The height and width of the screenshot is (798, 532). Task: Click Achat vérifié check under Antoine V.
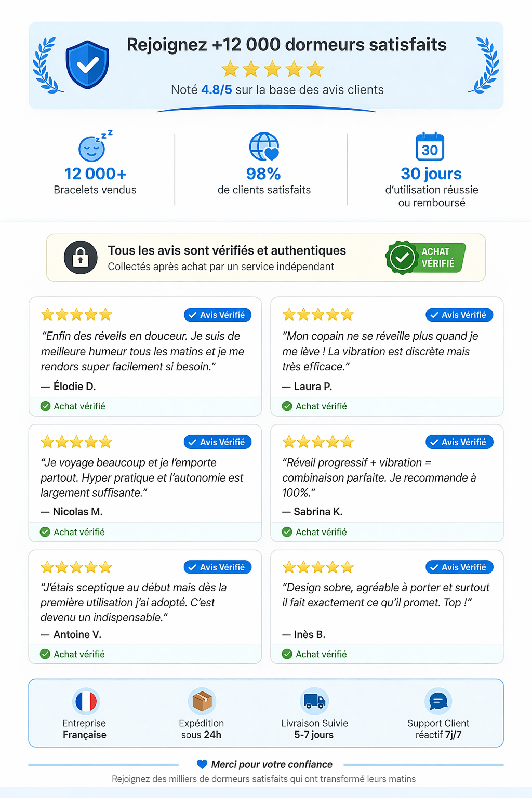(45, 654)
